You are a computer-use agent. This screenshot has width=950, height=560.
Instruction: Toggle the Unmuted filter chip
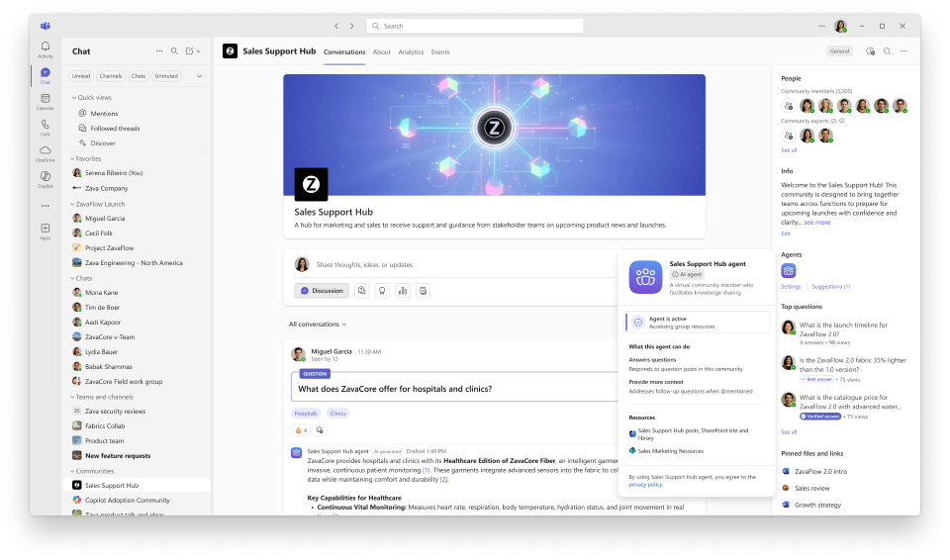166,76
